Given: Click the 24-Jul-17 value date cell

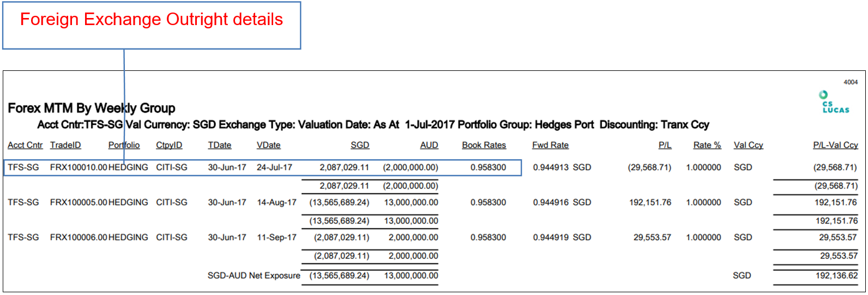Looking at the screenshot, I should pyautogui.click(x=274, y=167).
